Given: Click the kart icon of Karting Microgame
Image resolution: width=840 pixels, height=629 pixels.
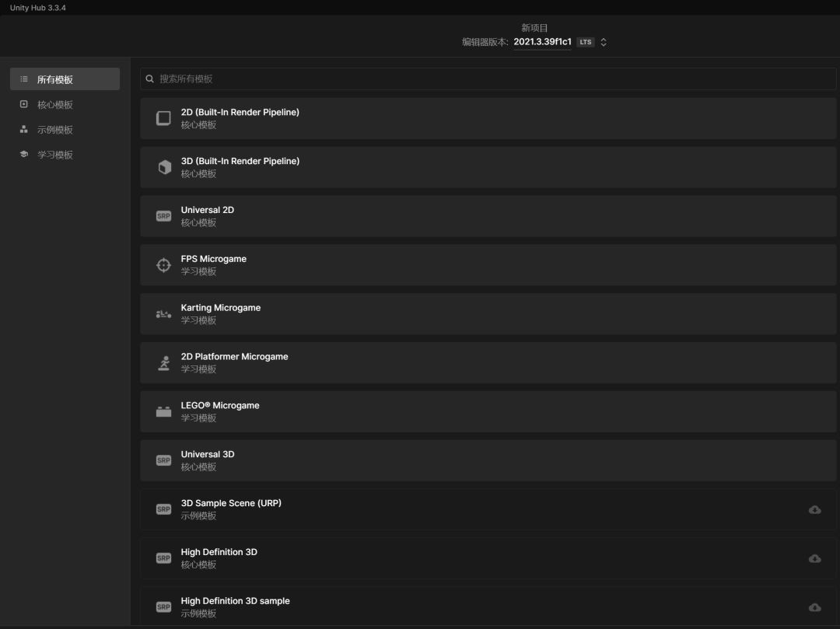Looking at the screenshot, I should coord(163,314).
